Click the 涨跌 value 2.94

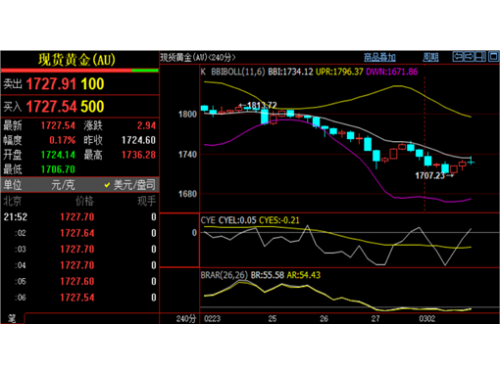(146, 126)
